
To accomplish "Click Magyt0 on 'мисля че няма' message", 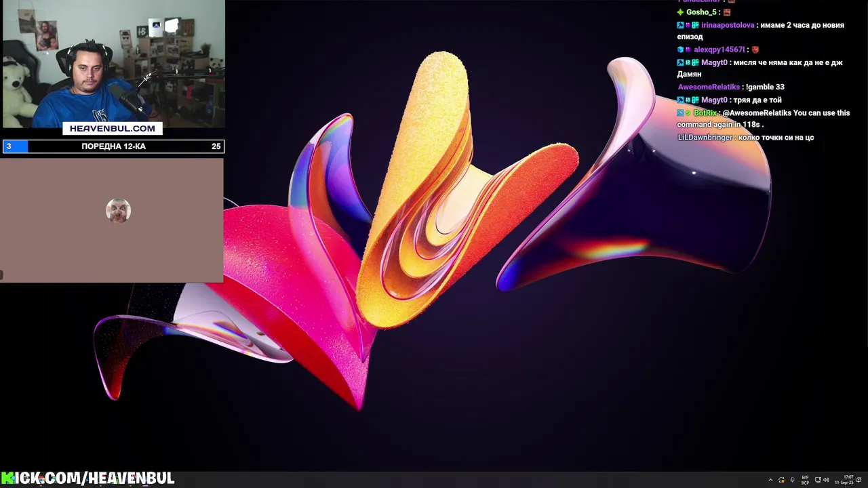I will 714,62.
